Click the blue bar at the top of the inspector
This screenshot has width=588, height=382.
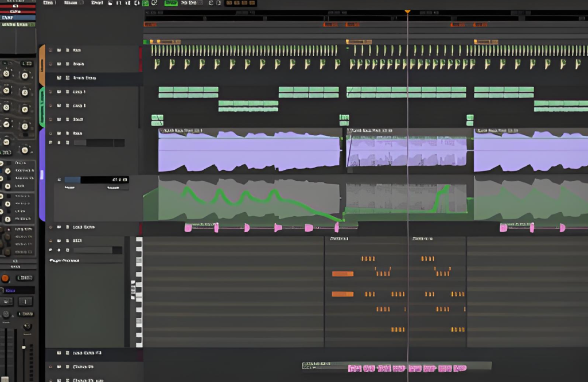18,18
